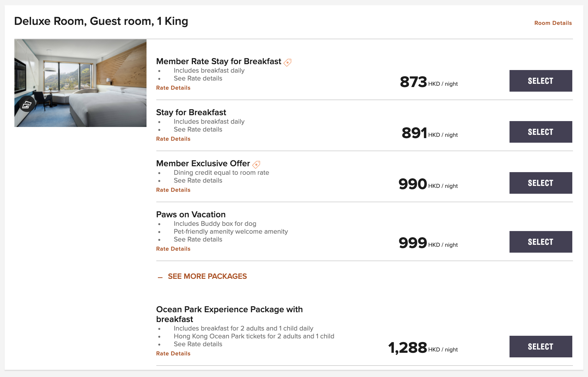Click member tag icon beside Member Exclusive Offer
The height and width of the screenshot is (377, 588).
pos(256,164)
